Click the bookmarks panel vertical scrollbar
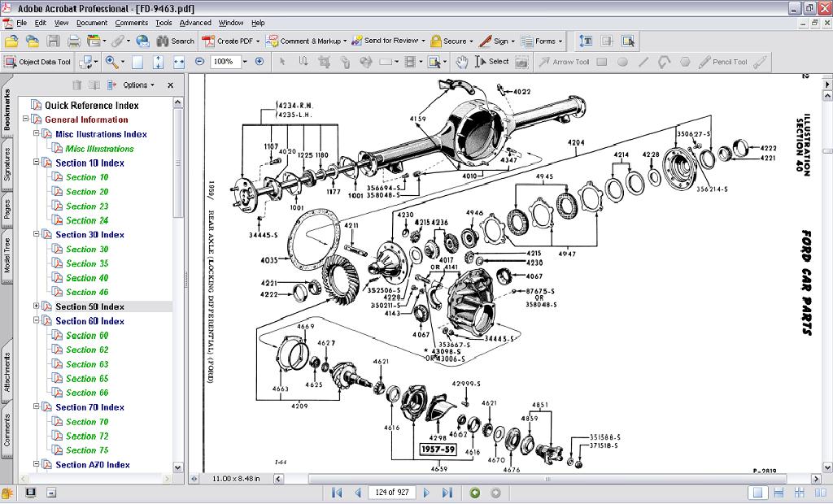 pos(178,163)
